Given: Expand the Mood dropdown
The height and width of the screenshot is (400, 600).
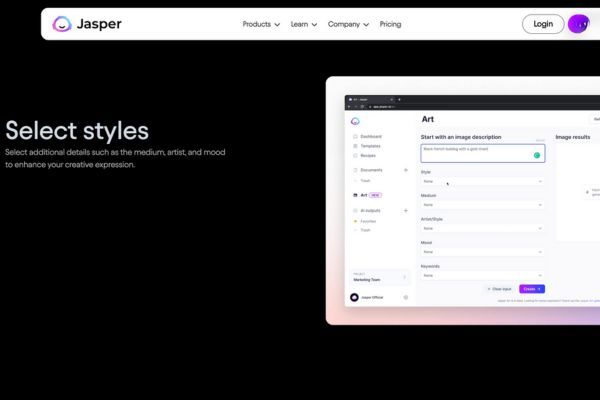Looking at the screenshot, I should point(482,252).
